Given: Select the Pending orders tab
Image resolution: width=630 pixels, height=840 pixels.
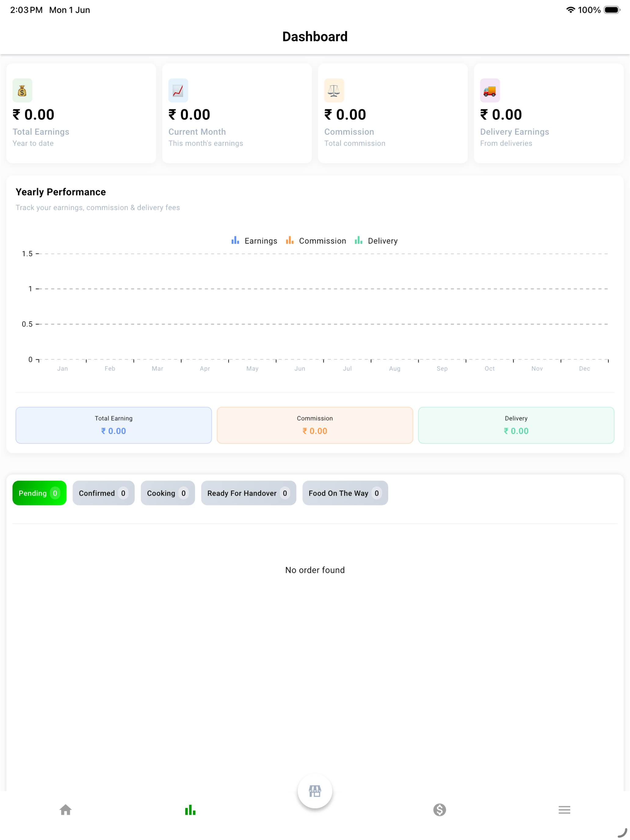Looking at the screenshot, I should 39,493.
